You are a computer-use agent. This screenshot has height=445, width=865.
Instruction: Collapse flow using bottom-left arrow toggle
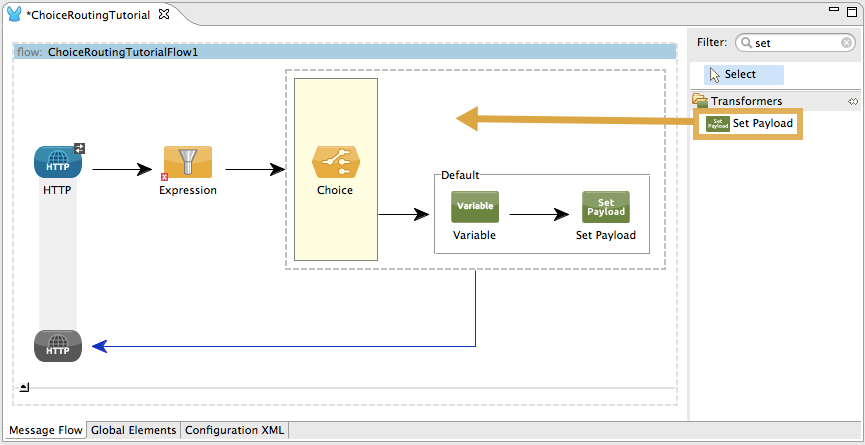point(24,387)
